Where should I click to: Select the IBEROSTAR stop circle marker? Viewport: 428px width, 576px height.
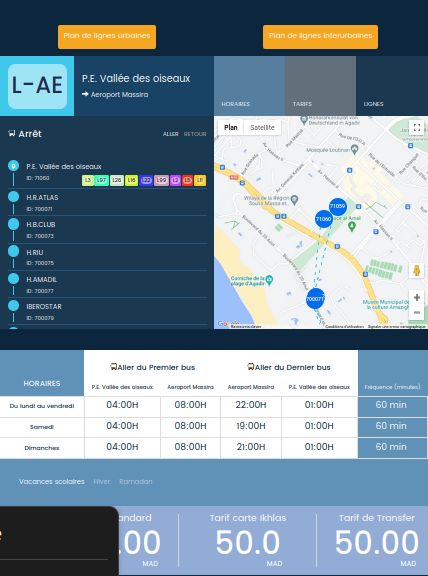(14, 306)
